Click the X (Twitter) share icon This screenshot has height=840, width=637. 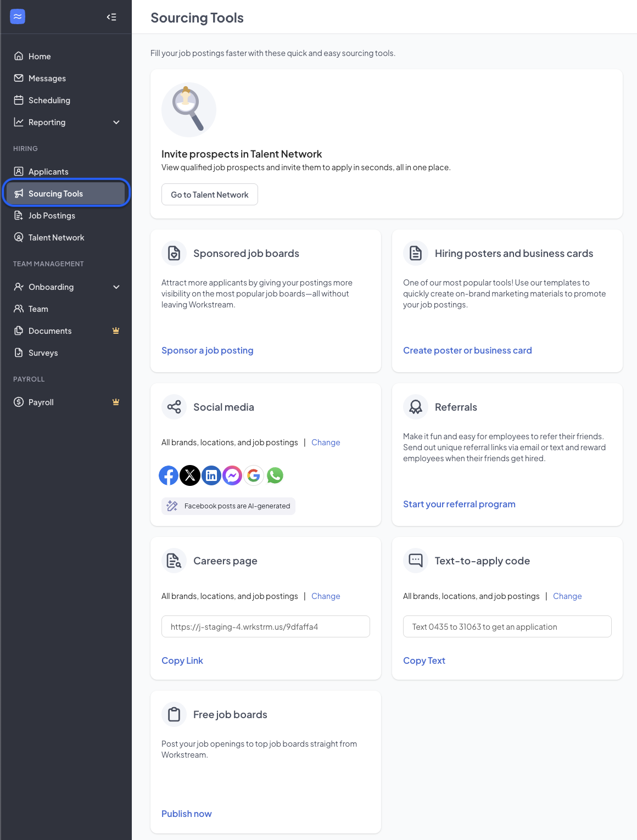(190, 475)
